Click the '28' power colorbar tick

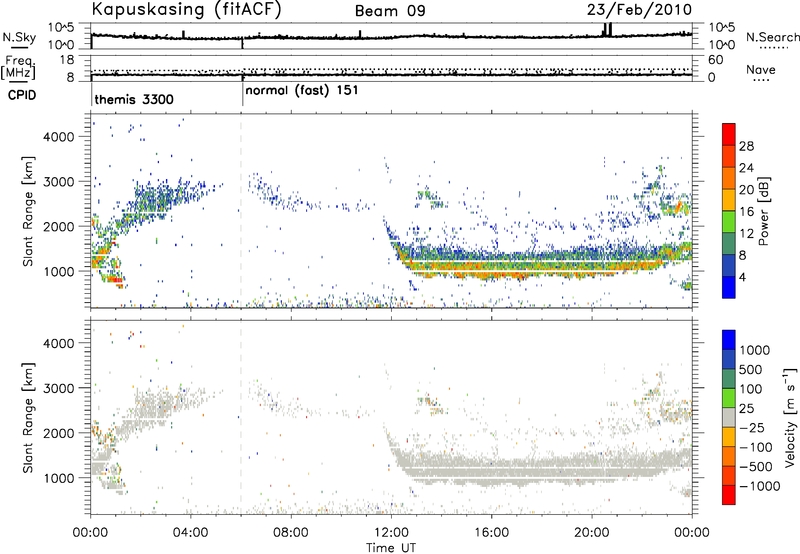click(x=746, y=146)
